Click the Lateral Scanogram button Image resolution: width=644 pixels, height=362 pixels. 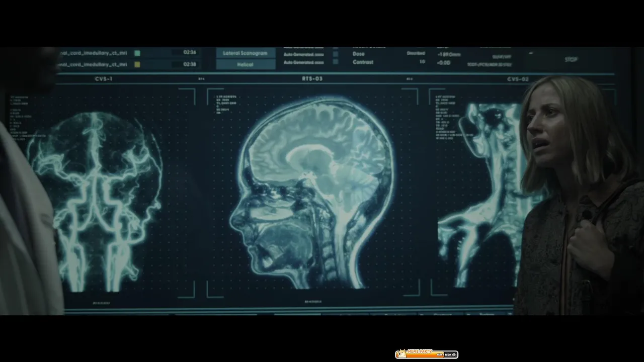(x=246, y=53)
